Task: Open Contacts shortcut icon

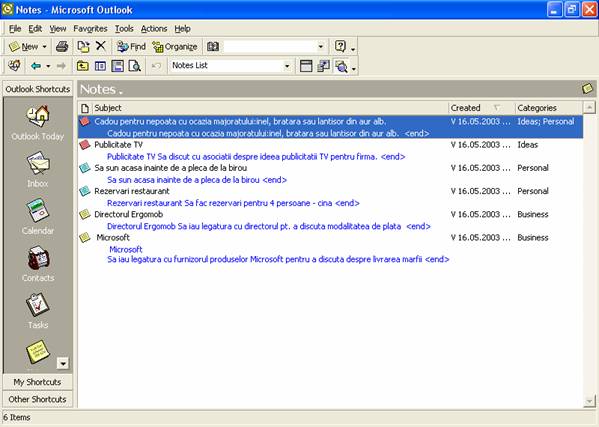Action: pos(37,264)
